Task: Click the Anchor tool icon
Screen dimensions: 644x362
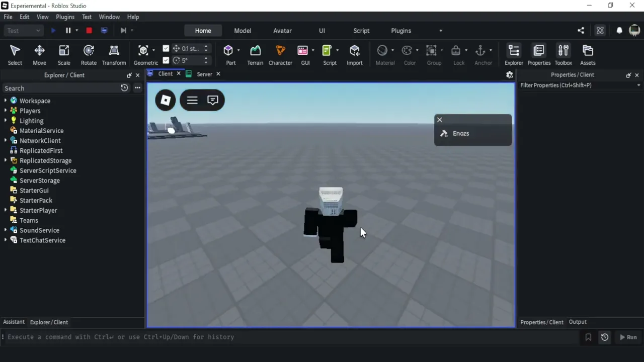Action: tap(480, 50)
